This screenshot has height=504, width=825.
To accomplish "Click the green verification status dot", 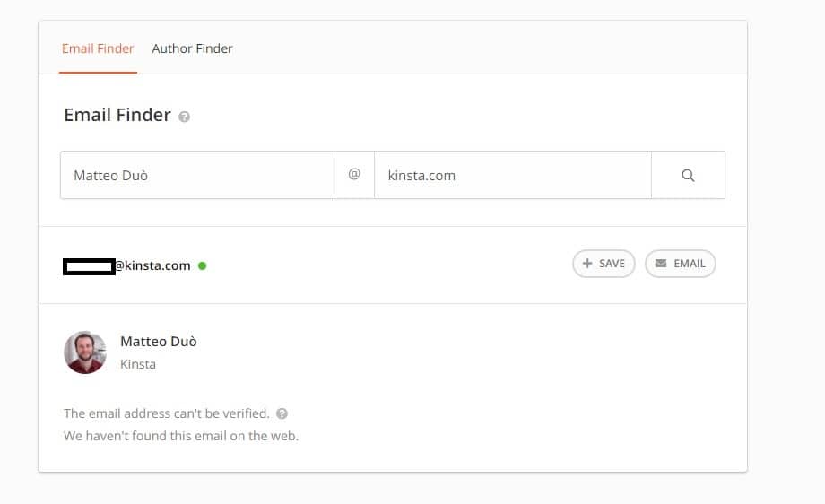I will (202, 265).
